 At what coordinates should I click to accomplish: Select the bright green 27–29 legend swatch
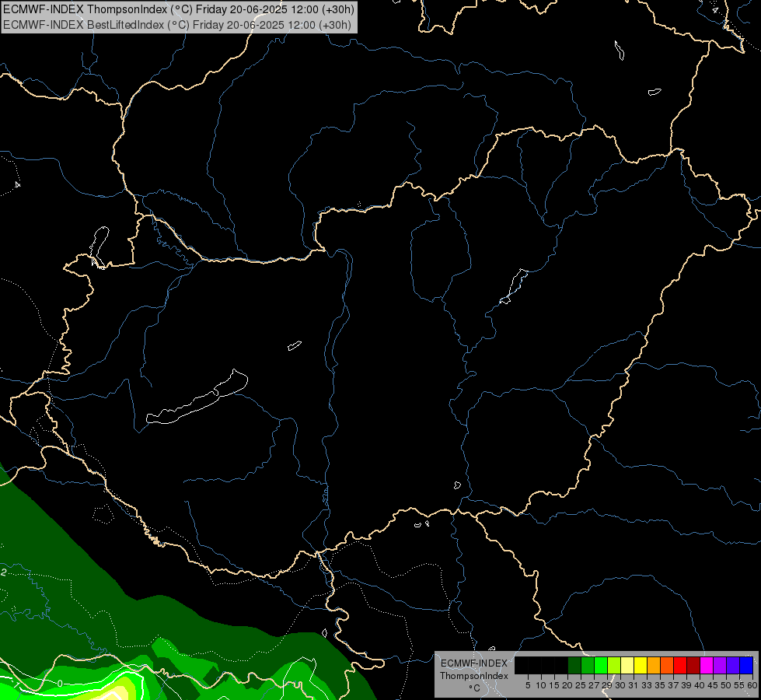click(601, 665)
